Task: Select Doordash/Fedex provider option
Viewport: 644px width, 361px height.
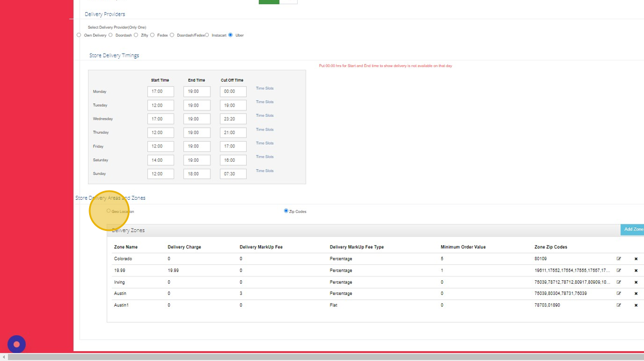Action: (172, 35)
